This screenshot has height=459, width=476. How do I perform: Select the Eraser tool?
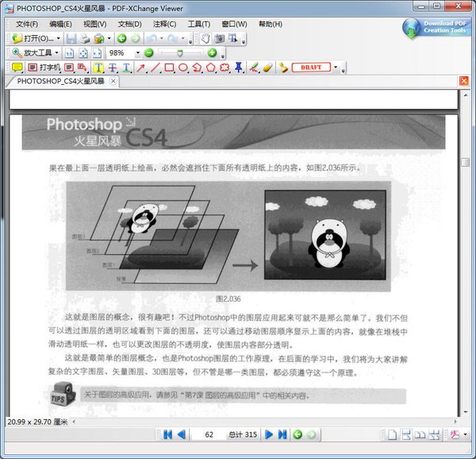point(268,67)
